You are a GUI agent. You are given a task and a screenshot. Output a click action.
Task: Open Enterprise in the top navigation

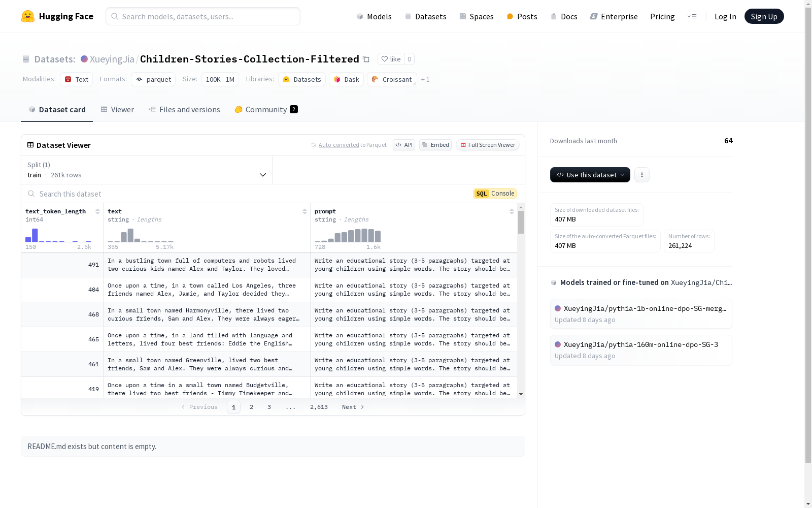point(614,16)
